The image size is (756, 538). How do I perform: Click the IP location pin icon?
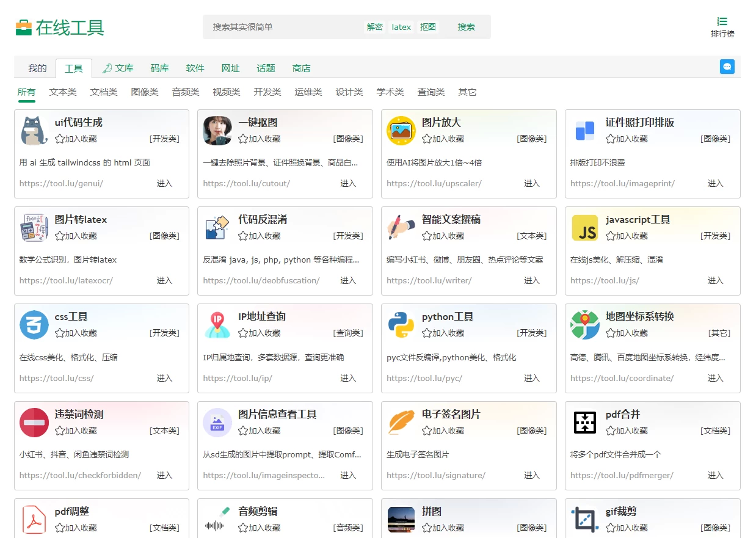point(217,324)
